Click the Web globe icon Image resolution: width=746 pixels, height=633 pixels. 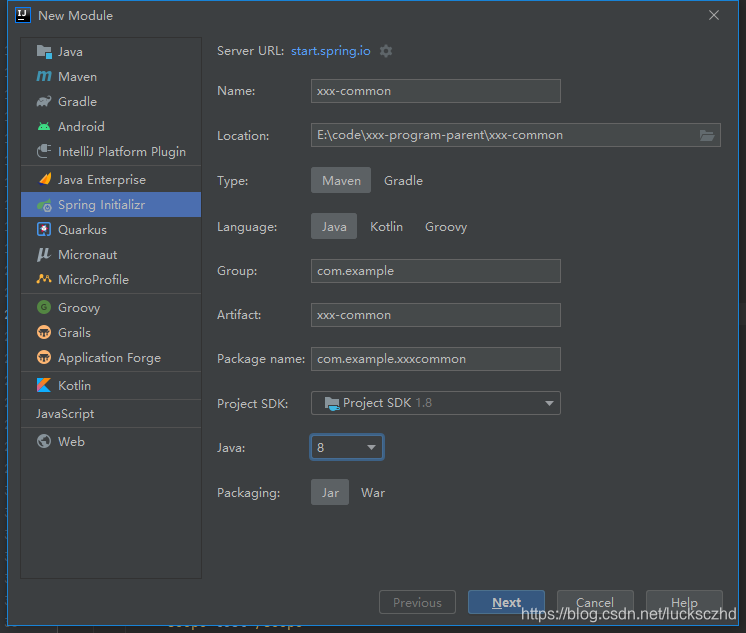pos(44,441)
